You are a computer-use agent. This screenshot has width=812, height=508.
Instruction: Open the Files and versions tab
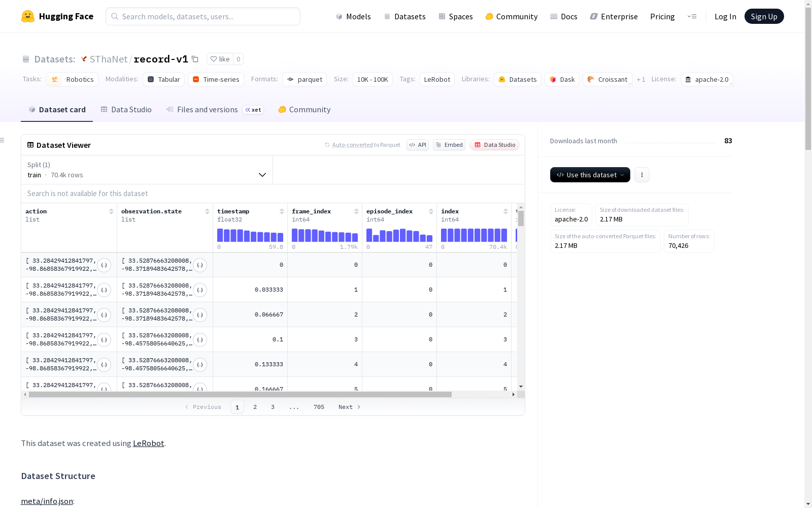[x=215, y=110]
